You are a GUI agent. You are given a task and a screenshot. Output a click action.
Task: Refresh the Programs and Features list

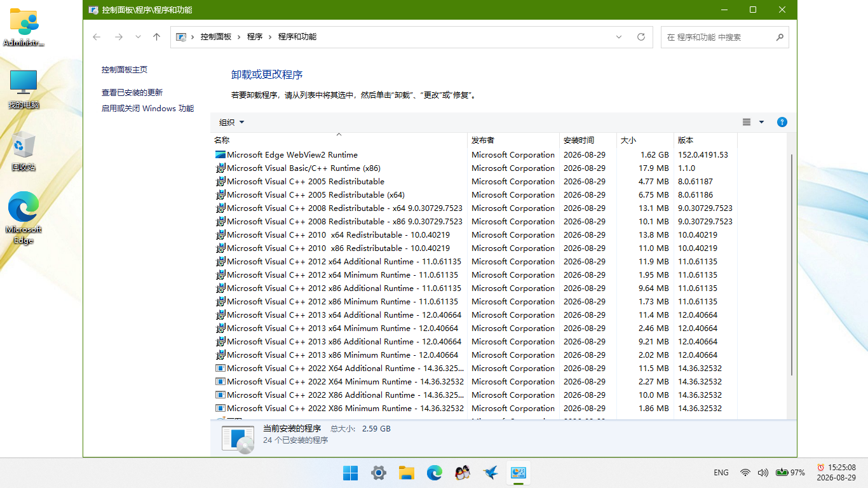coord(641,37)
